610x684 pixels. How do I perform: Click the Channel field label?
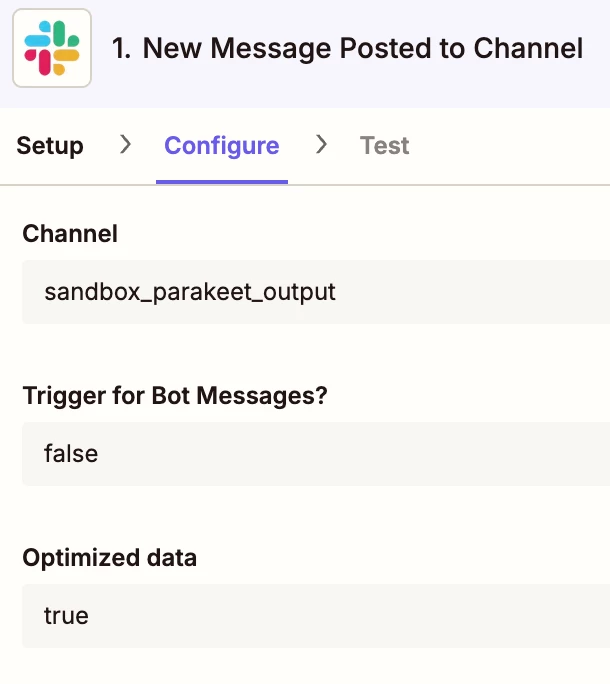(x=70, y=234)
